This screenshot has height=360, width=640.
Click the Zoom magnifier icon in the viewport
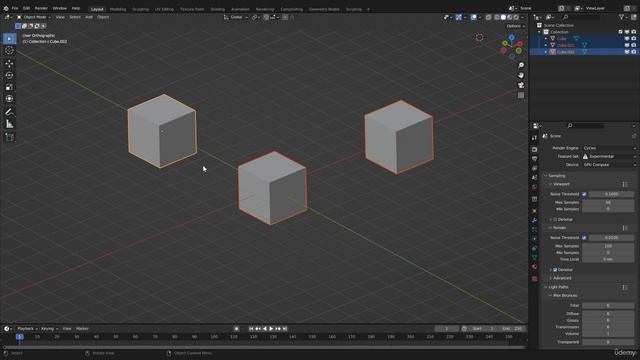521,65
